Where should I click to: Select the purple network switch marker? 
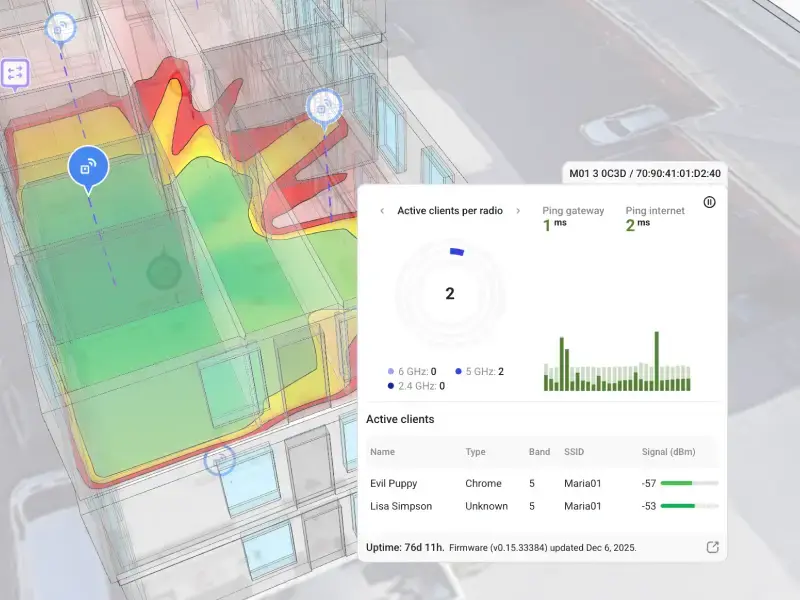pyautogui.click(x=15, y=73)
